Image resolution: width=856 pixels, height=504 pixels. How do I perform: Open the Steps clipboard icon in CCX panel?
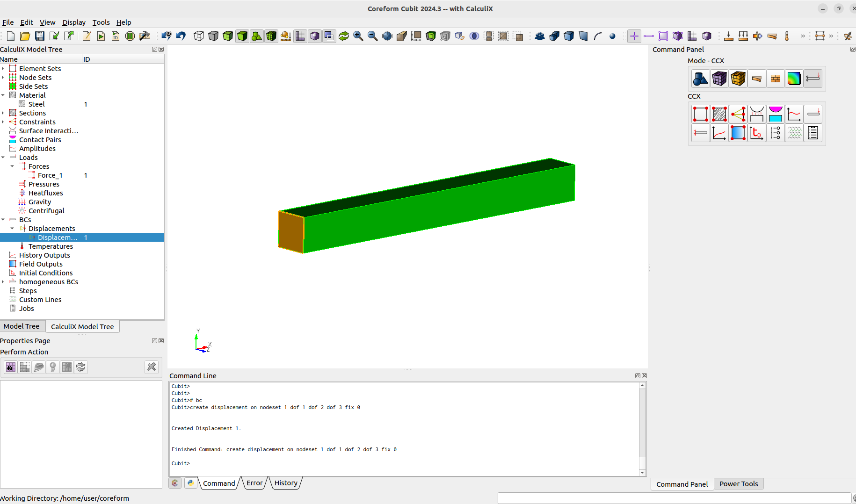813,133
